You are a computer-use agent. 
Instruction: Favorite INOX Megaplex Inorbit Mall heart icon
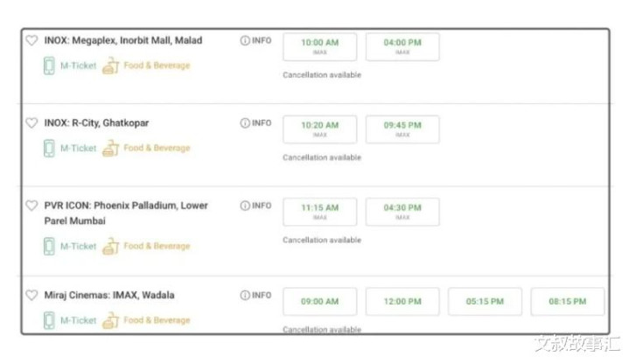31,40
